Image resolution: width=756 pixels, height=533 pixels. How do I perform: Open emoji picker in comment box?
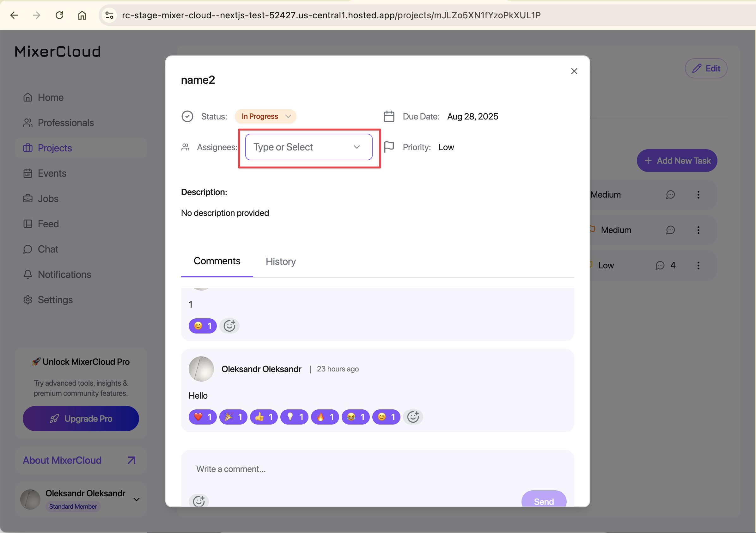click(198, 501)
